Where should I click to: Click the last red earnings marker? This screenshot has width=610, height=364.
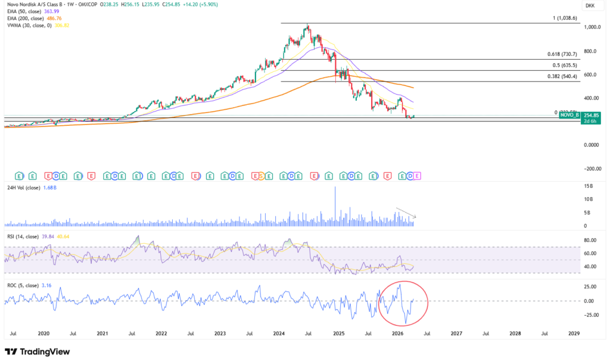(x=388, y=176)
